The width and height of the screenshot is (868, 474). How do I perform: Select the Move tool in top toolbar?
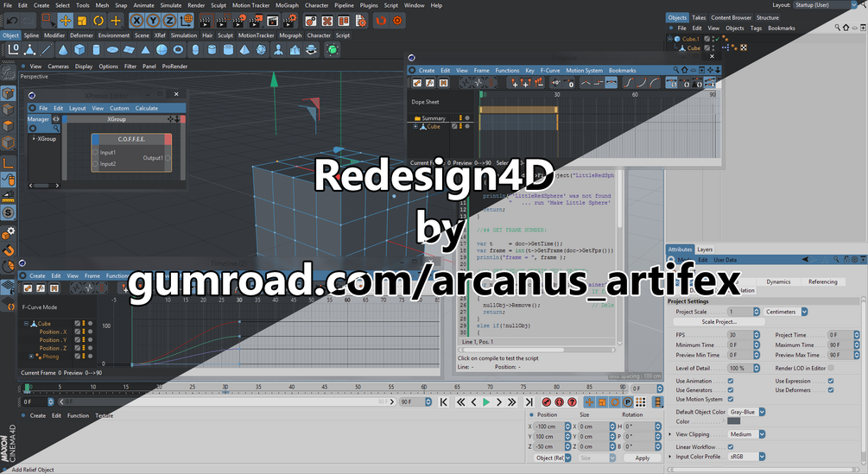click(66, 21)
